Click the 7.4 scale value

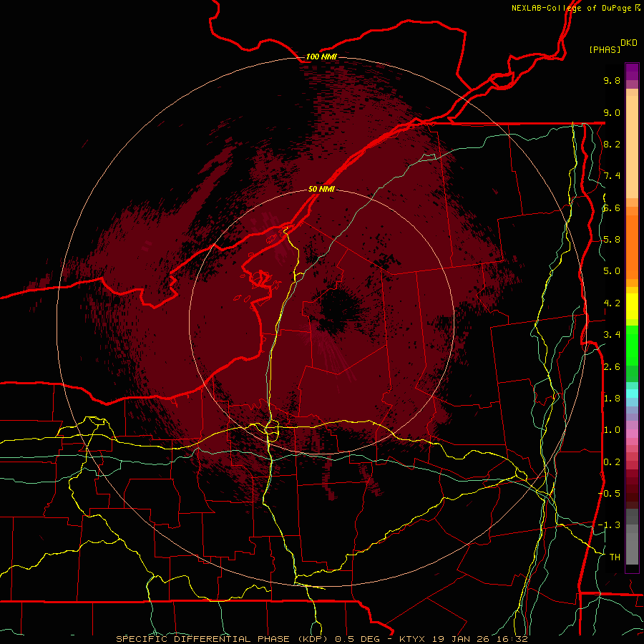tap(612, 176)
